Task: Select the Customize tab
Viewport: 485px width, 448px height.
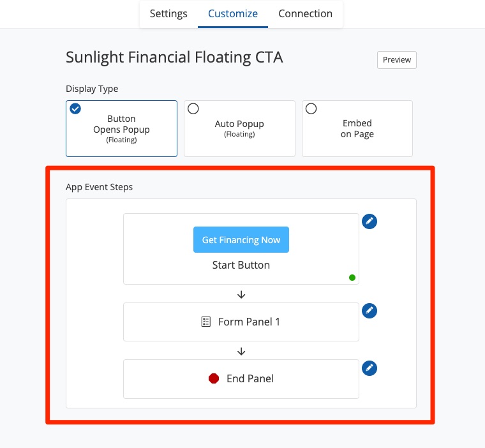Action: (233, 13)
